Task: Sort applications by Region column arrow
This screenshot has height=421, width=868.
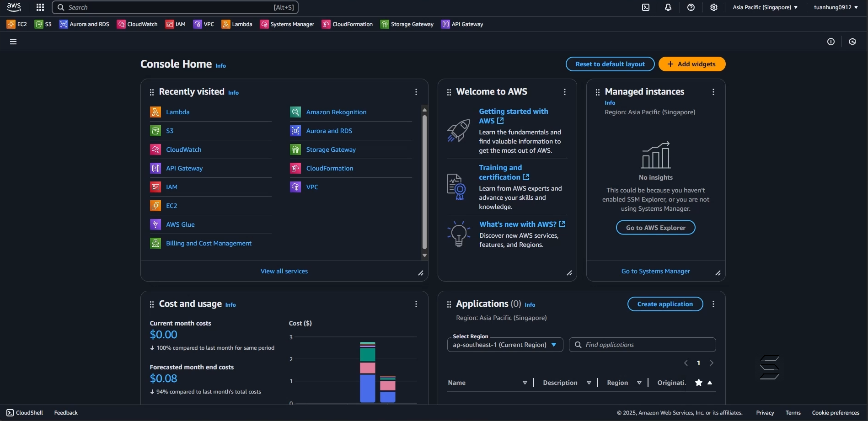Action: pyautogui.click(x=639, y=383)
